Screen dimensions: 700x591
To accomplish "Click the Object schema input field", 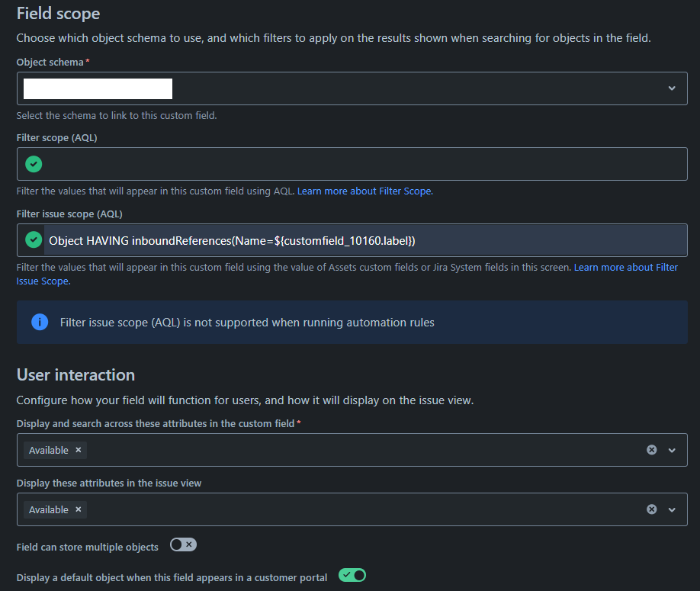I will click(x=97, y=88).
